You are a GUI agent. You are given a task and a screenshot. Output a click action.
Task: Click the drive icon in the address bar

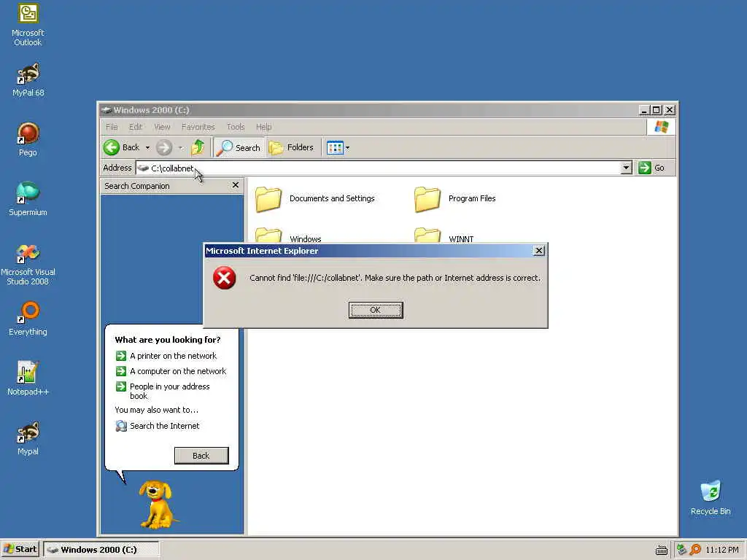tap(143, 168)
